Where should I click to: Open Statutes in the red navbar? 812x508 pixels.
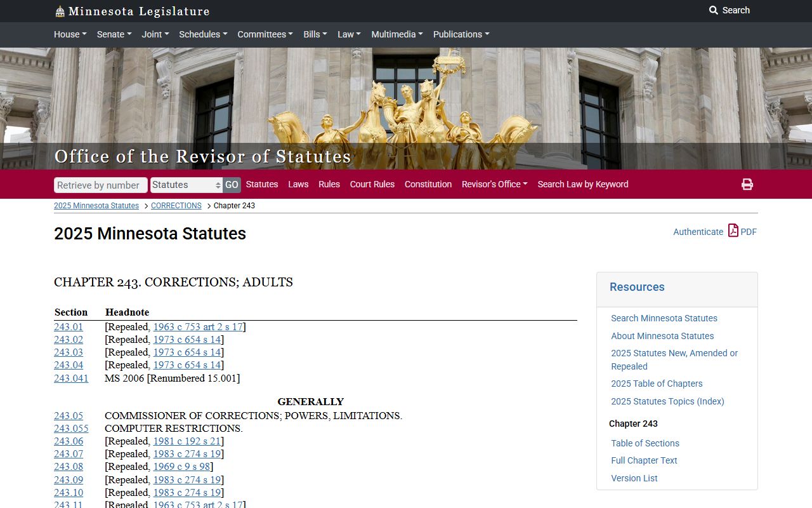pos(262,184)
